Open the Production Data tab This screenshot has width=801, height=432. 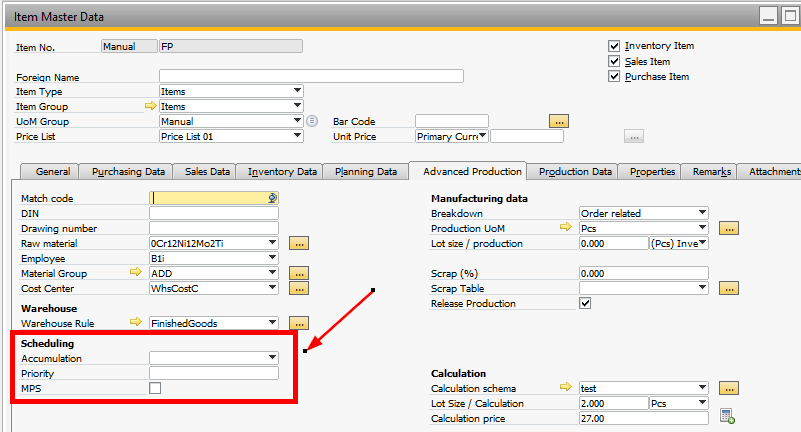click(x=575, y=172)
